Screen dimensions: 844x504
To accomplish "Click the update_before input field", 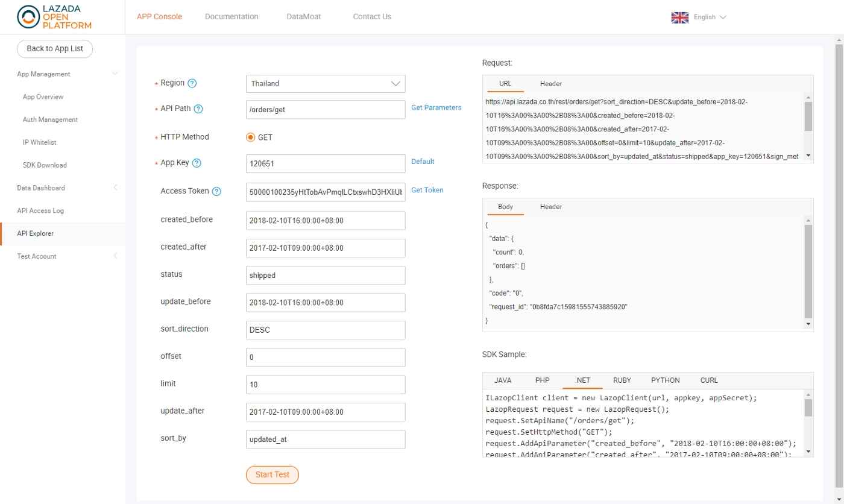I will tap(326, 303).
